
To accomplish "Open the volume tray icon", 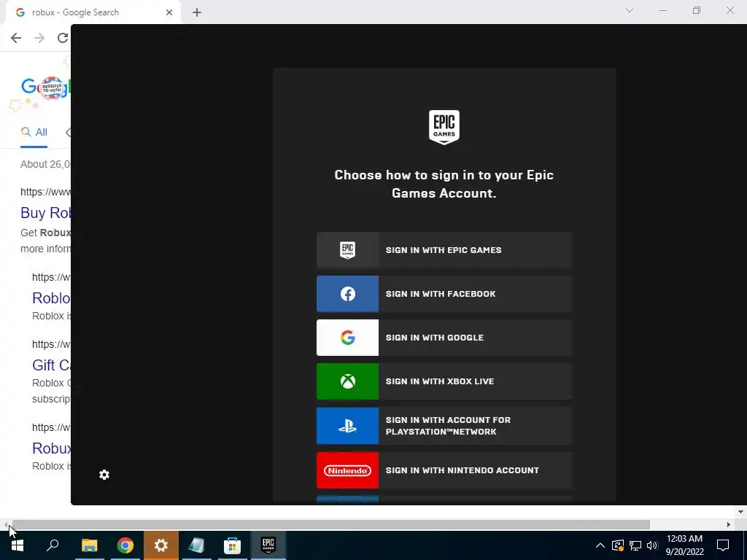I will [x=652, y=545].
